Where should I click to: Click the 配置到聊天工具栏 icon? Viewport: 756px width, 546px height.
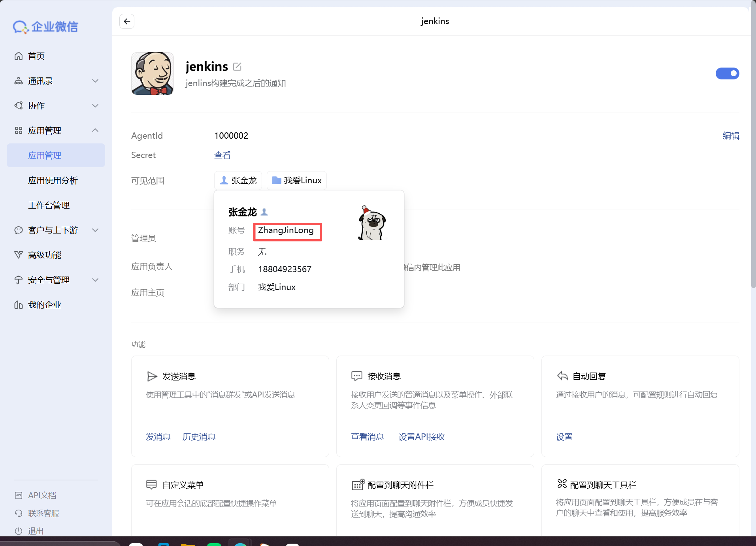[562, 484]
